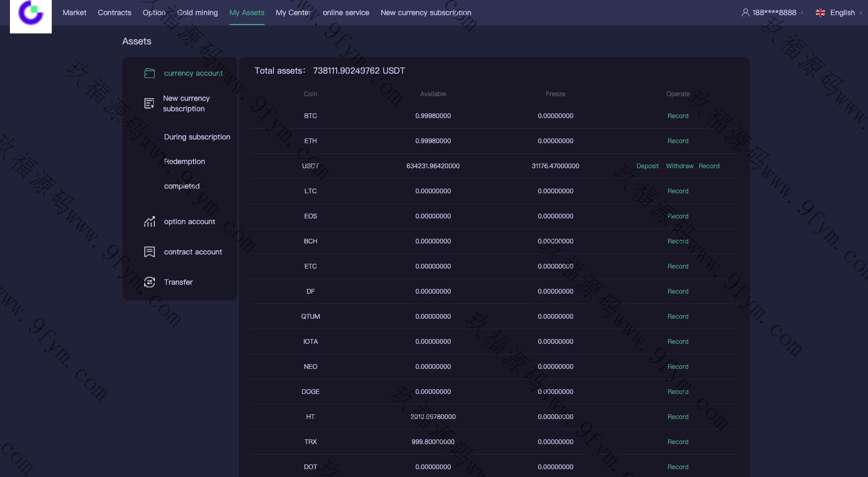Image resolution: width=868 pixels, height=477 pixels.
Task: Open the Gold mining menu
Action: click(x=197, y=13)
